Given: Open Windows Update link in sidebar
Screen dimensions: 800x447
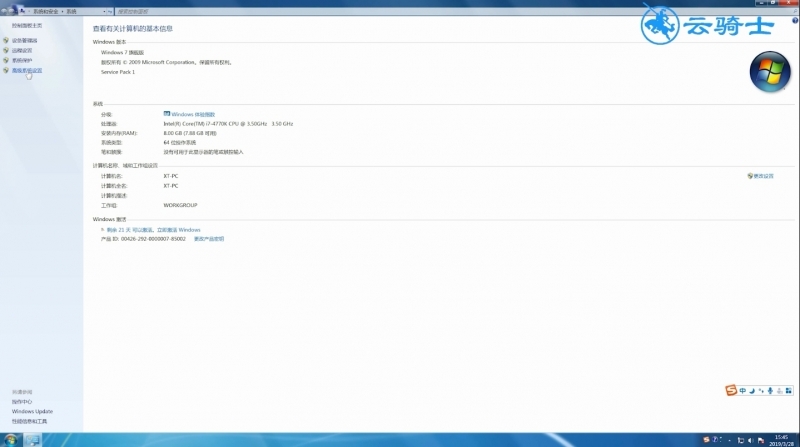Looking at the screenshot, I should (x=32, y=411).
